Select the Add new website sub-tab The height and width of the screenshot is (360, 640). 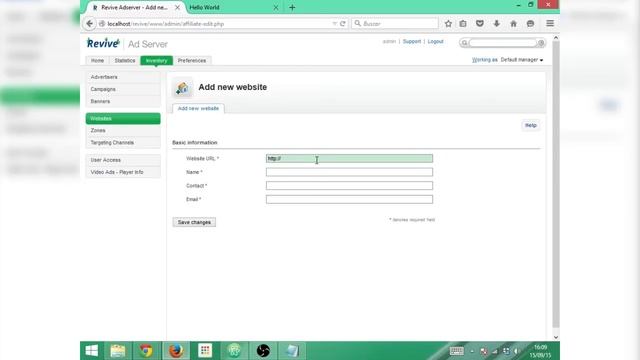tap(198, 108)
